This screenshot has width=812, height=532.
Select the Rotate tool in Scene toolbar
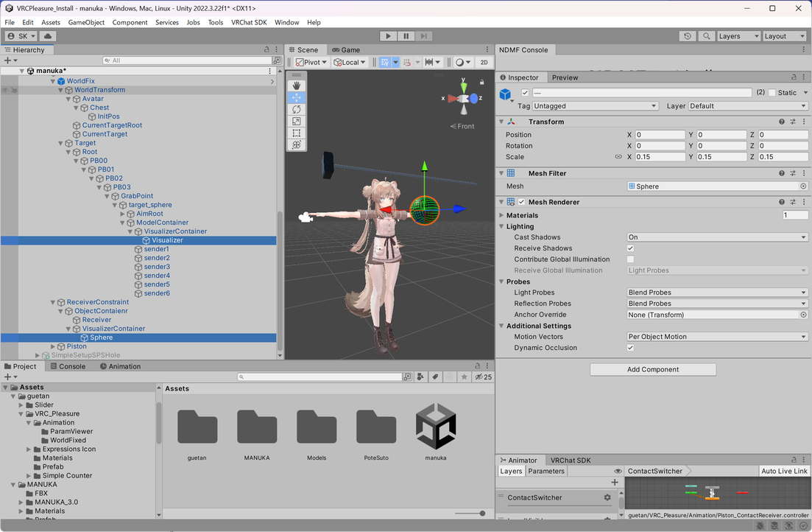pyautogui.click(x=297, y=109)
